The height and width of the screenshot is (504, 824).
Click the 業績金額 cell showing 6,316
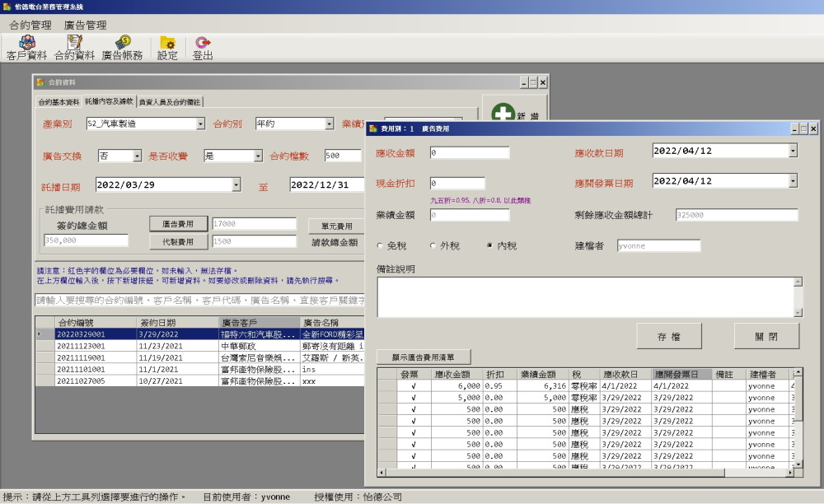click(543, 386)
